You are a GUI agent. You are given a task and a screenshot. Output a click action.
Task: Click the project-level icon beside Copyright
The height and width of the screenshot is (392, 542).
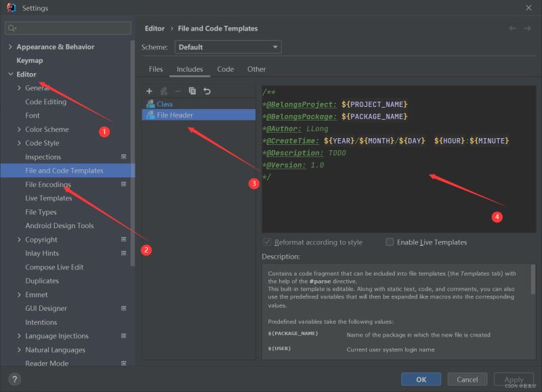tap(123, 240)
